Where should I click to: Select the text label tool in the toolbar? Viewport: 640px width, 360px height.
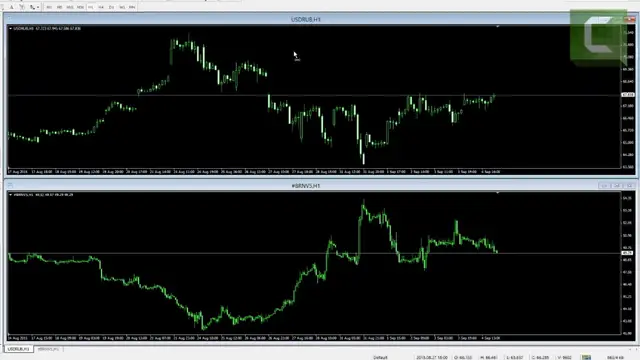[22, 7]
